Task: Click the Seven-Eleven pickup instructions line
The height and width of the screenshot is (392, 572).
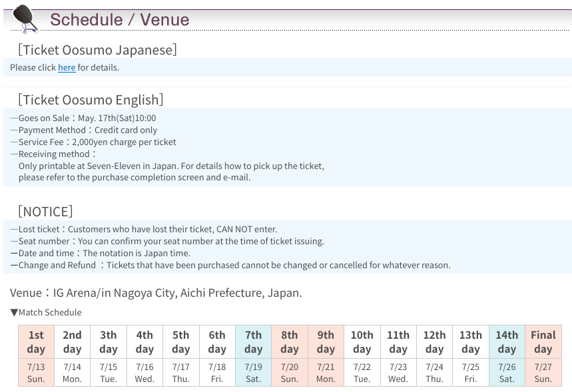Action: click(x=171, y=166)
